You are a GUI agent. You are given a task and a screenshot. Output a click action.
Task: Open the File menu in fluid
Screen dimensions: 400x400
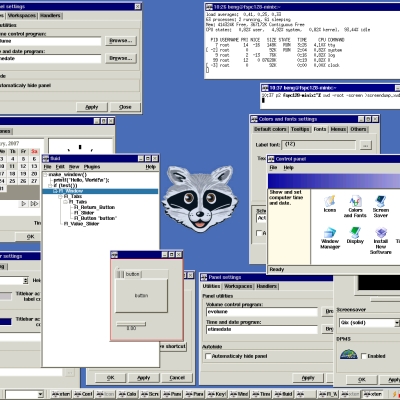click(47, 167)
